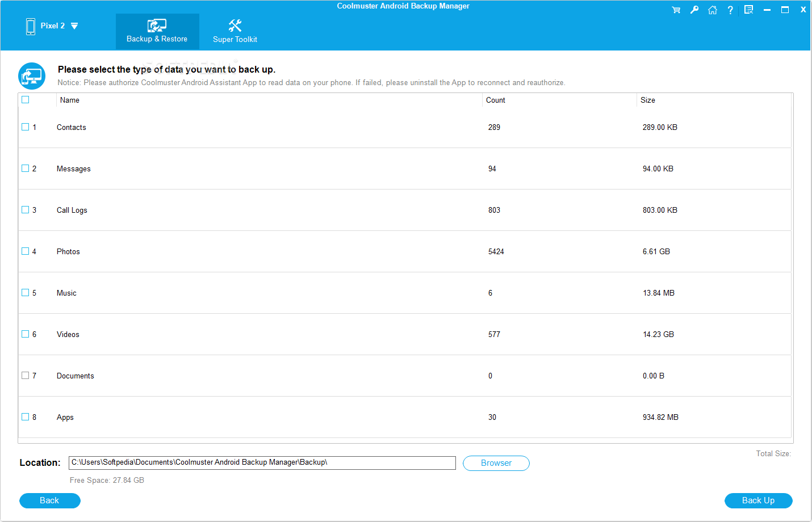
Task: Go to the home page icon
Action: [x=712, y=10]
